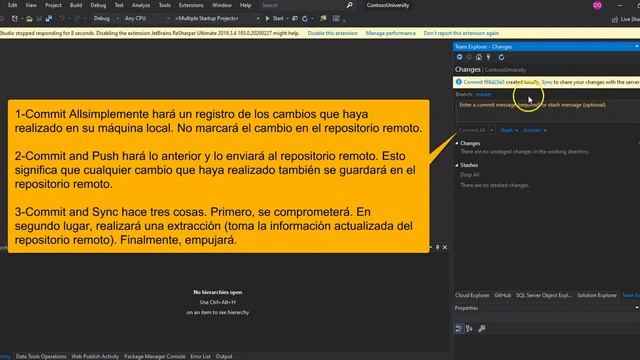Open the Extensions menu
The height and width of the screenshot is (360, 640).
coord(191,5)
